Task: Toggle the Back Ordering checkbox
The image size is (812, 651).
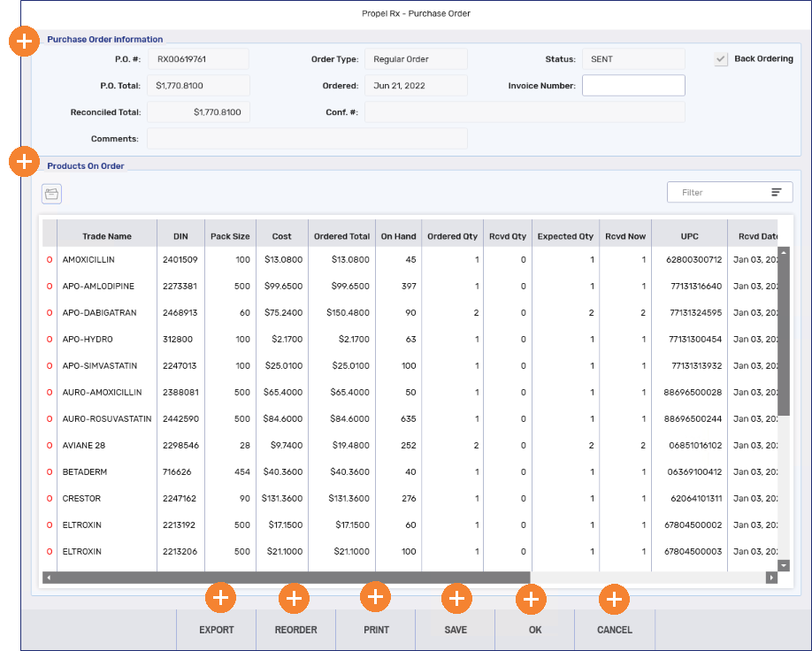Action: point(720,59)
